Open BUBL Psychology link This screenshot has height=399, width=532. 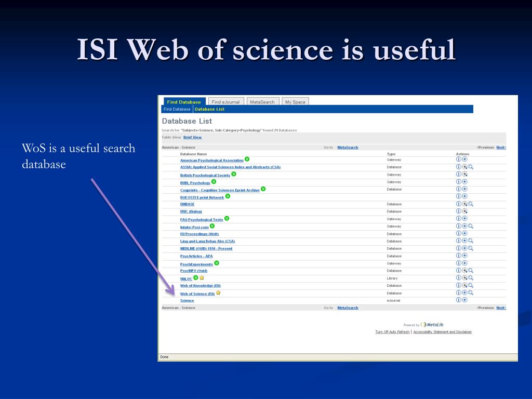195,183
